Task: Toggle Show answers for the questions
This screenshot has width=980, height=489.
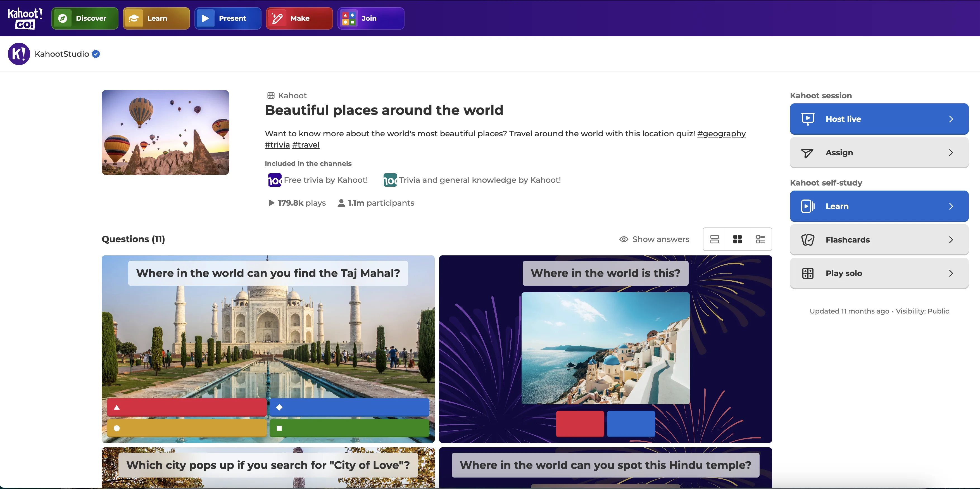Action: (654, 239)
